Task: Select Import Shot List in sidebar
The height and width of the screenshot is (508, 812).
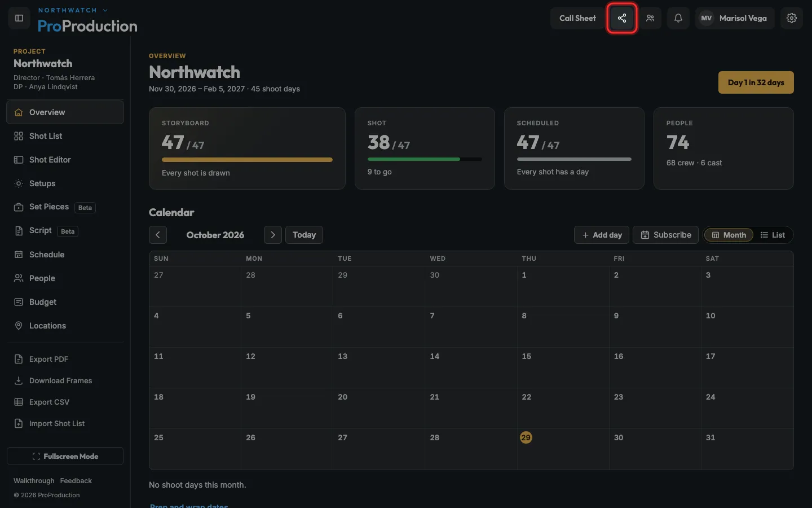Action: pyautogui.click(x=65, y=423)
